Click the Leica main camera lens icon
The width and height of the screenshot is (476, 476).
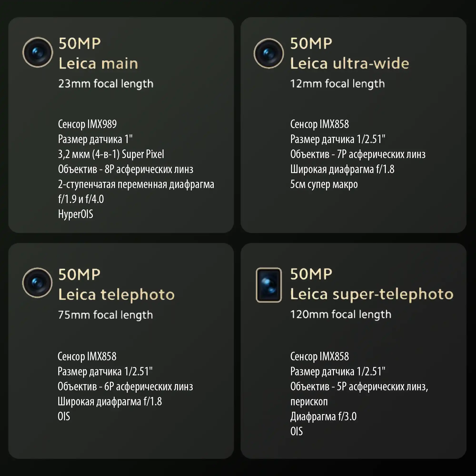(38, 52)
